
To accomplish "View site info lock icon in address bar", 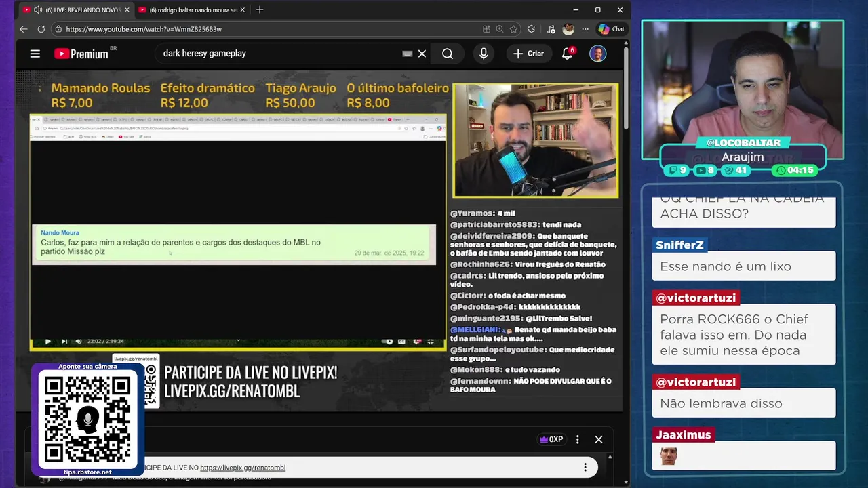I will click(x=58, y=29).
